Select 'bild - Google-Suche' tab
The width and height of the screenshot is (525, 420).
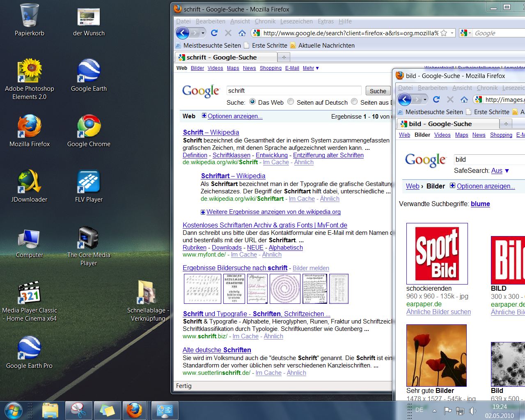point(448,124)
